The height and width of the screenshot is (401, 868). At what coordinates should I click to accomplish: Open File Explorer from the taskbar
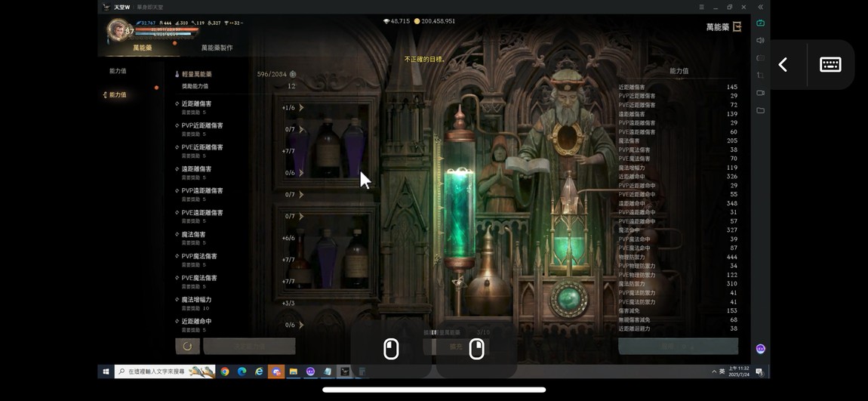tap(294, 372)
